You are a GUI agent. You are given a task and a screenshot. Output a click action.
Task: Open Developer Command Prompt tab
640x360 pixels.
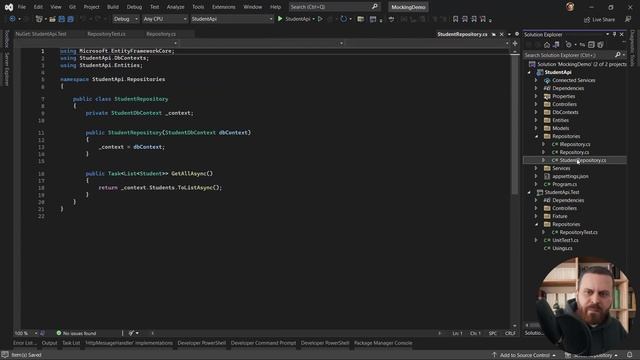pos(263,343)
